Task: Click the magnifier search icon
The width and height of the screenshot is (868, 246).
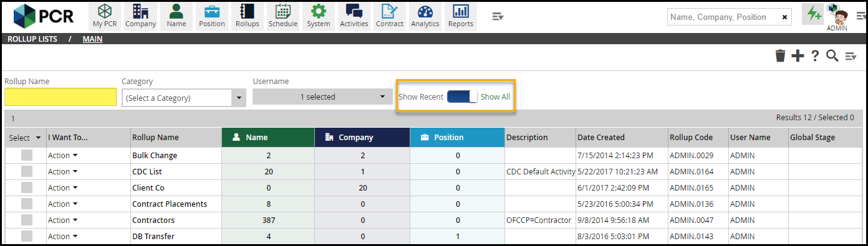Action: [832, 56]
